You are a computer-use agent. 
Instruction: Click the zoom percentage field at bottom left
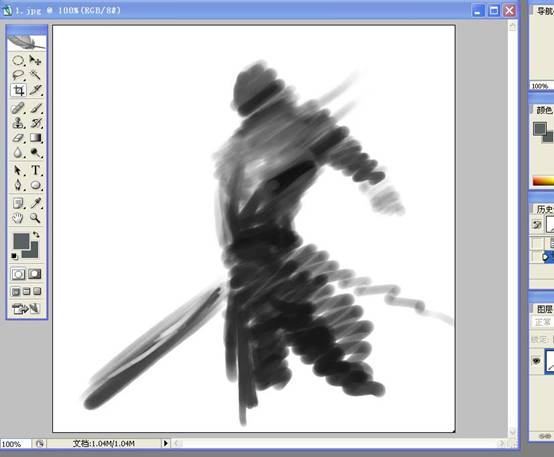click(16, 444)
